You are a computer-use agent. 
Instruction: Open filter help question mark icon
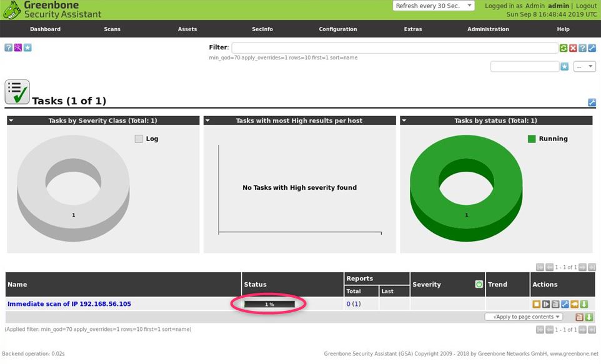(583, 48)
